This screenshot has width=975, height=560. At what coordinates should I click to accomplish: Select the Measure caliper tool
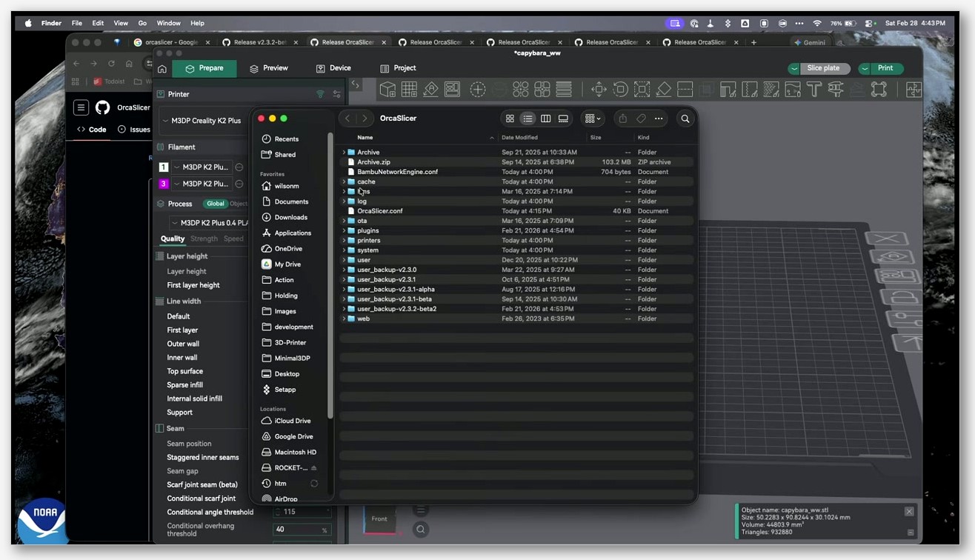[x=836, y=90]
